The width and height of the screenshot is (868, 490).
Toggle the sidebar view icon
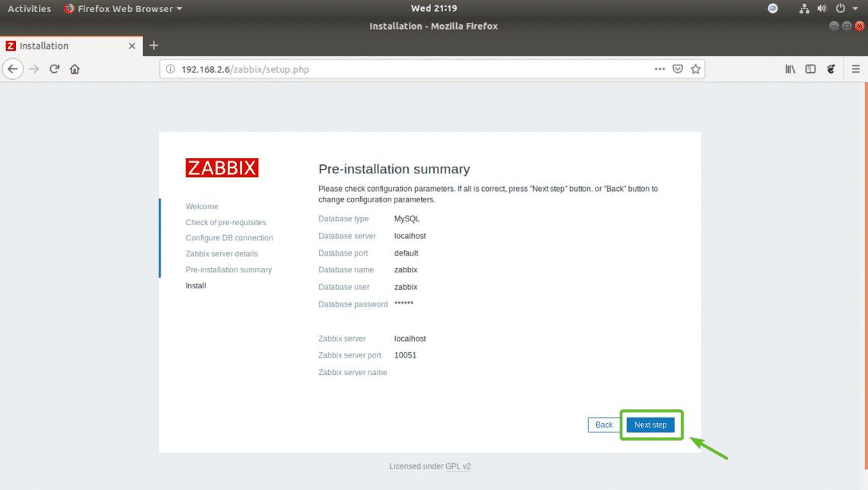point(810,69)
